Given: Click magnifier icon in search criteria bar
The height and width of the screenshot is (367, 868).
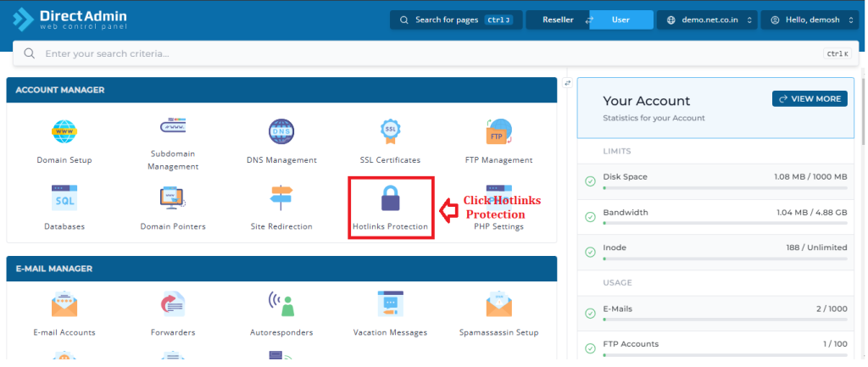Looking at the screenshot, I should point(30,53).
